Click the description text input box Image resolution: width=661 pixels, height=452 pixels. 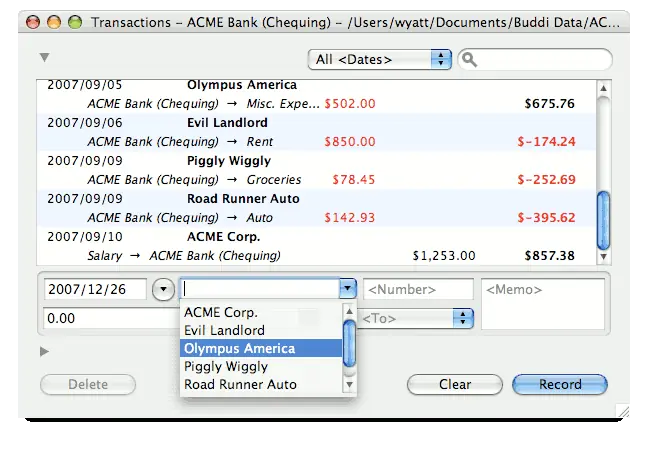(260, 289)
